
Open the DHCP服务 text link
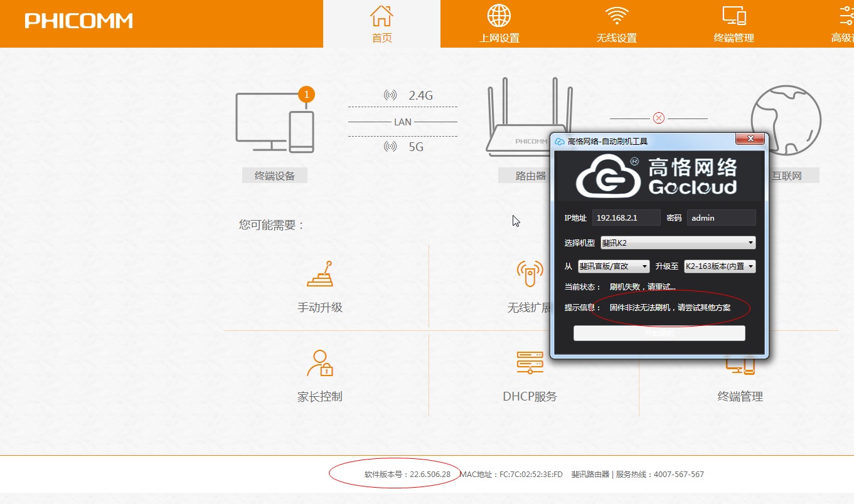(x=530, y=397)
